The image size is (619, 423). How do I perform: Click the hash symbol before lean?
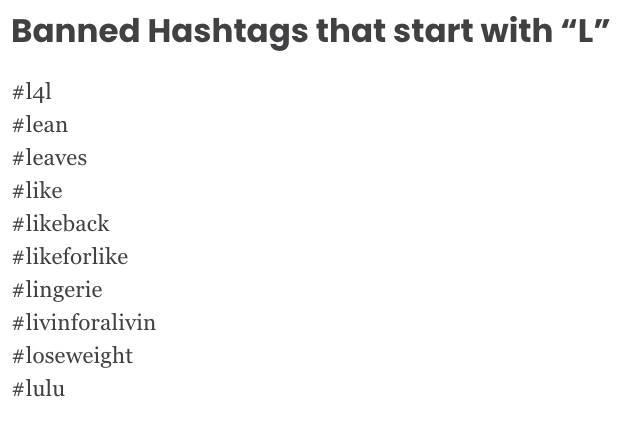(x=19, y=126)
